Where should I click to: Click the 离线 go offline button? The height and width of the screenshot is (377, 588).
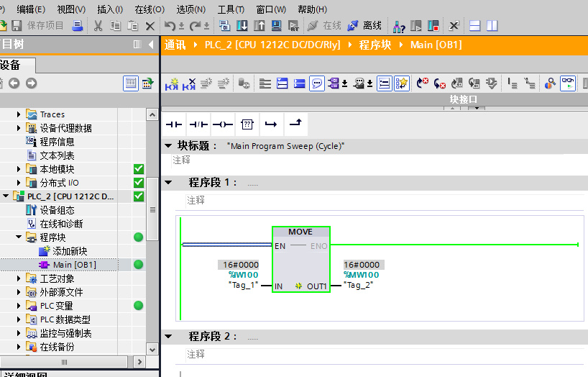coord(364,26)
